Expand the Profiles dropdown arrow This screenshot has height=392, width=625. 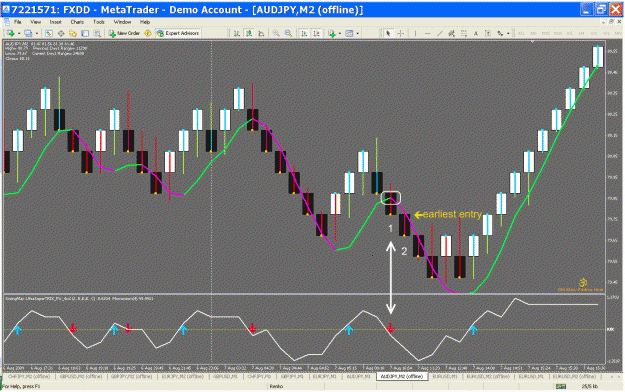pos(37,33)
